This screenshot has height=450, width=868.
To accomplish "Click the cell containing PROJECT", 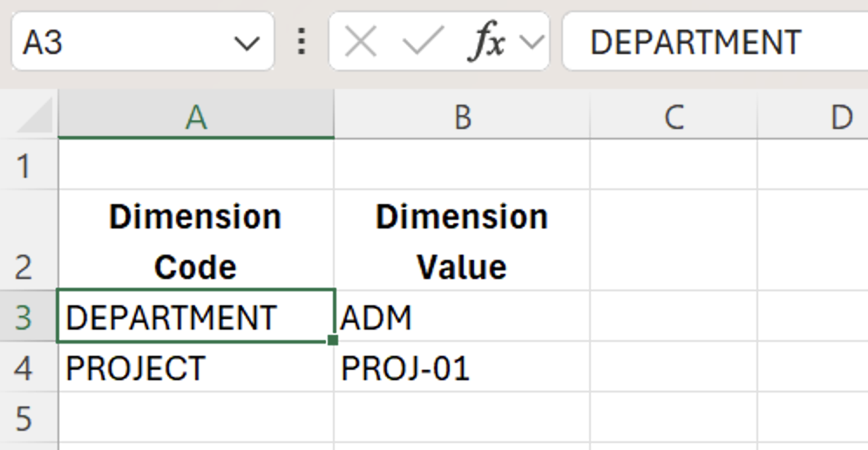I will (196, 368).
